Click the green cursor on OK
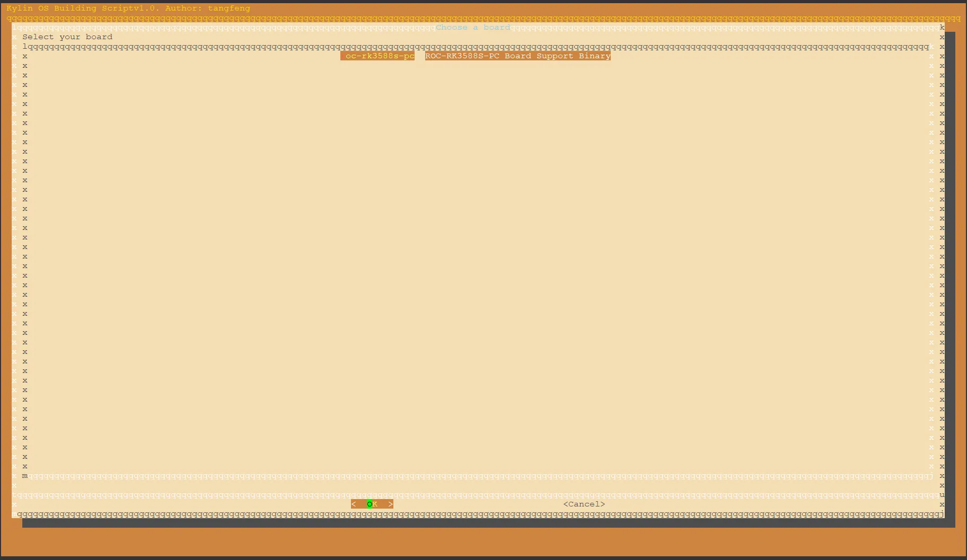Image resolution: width=967 pixels, height=560 pixels. [x=370, y=504]
